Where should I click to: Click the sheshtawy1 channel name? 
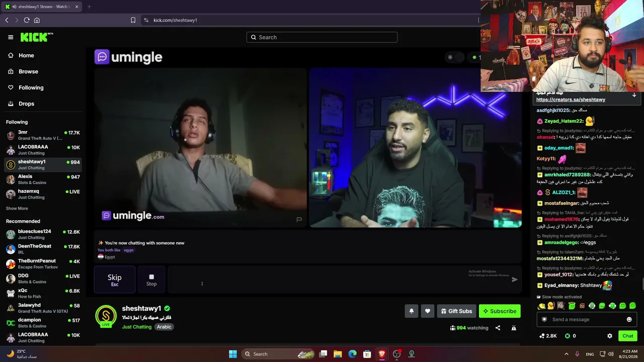click(141, 308)
